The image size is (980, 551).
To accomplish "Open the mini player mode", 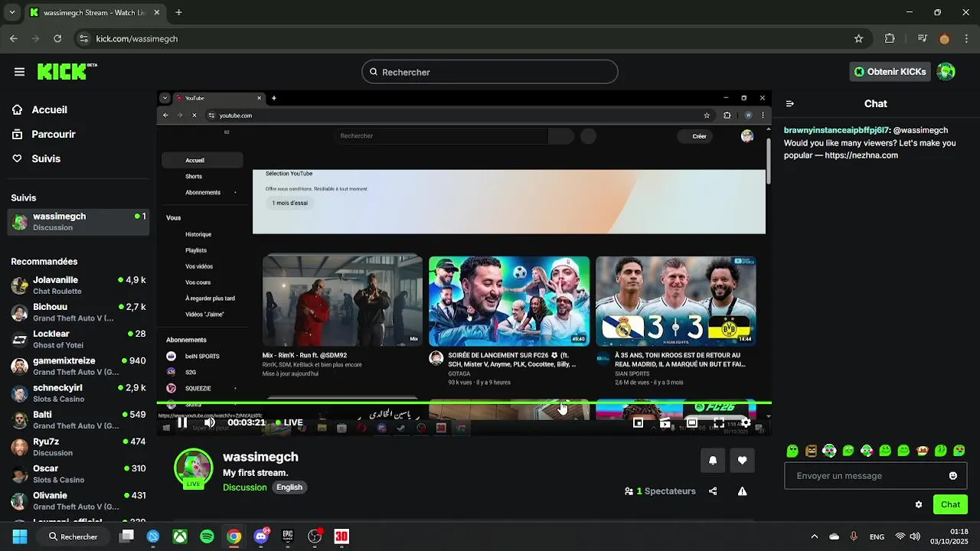I will (x=638, y=422).
